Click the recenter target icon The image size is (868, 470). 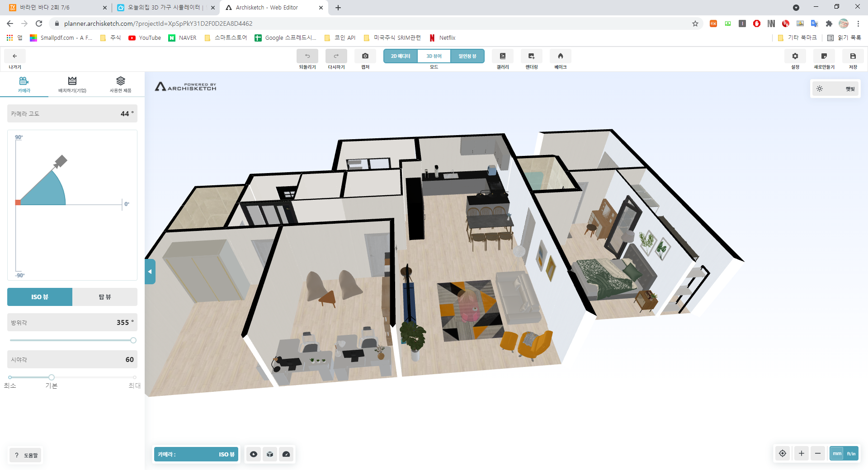783,453
